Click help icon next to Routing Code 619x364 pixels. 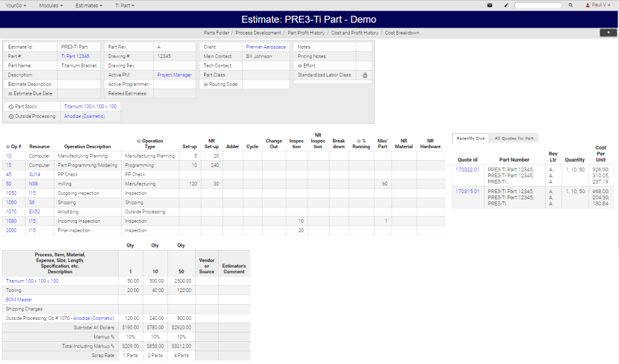pos(206,84)
